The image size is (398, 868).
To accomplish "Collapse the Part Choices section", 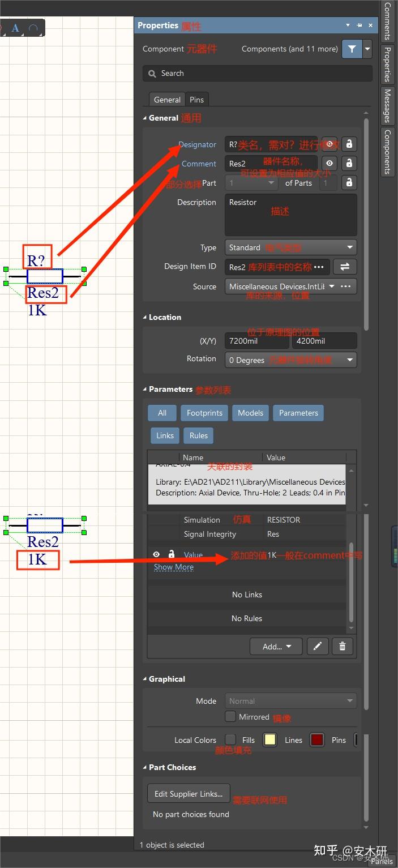I will pos(144,768).
